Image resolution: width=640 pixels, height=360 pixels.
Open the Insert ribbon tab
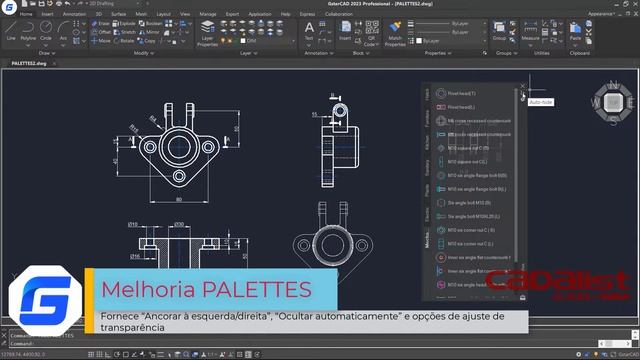pos(47,14)
